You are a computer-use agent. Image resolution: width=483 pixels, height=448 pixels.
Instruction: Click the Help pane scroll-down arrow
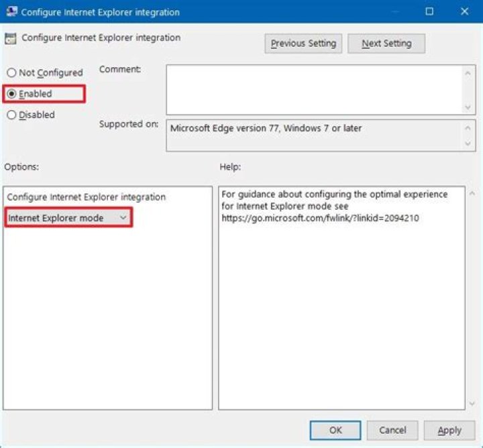(472, 403)
